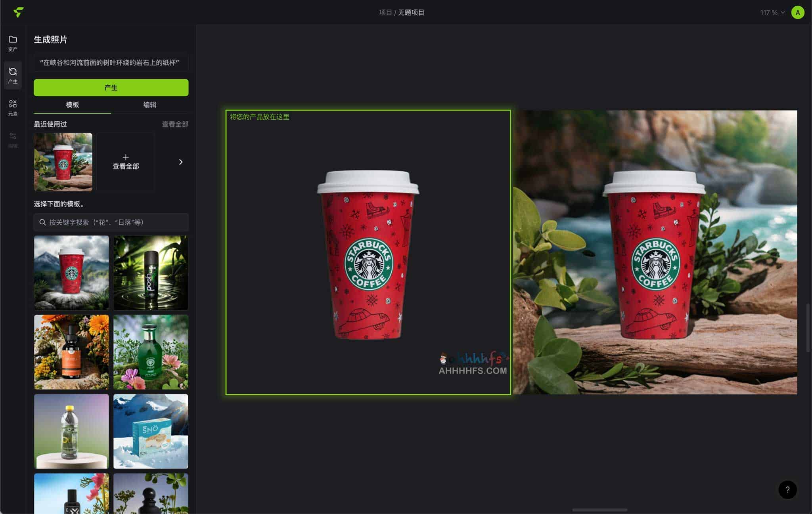Click the prompt description text box
812x514 pixels.
[x=111, y=63]
